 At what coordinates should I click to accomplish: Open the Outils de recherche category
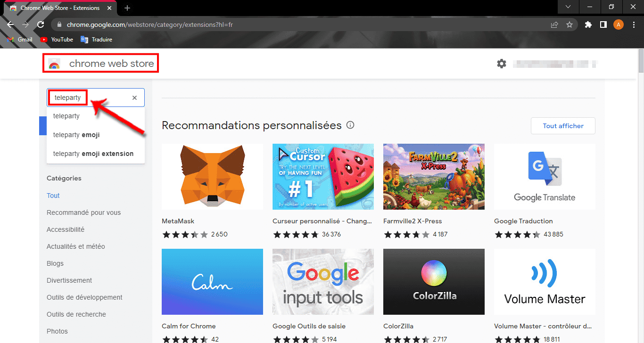[x=76, y=314]
